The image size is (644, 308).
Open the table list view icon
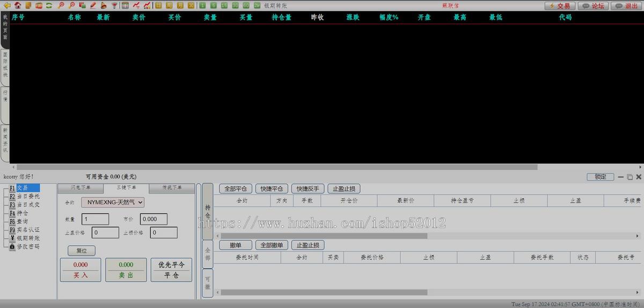point(125,5)
